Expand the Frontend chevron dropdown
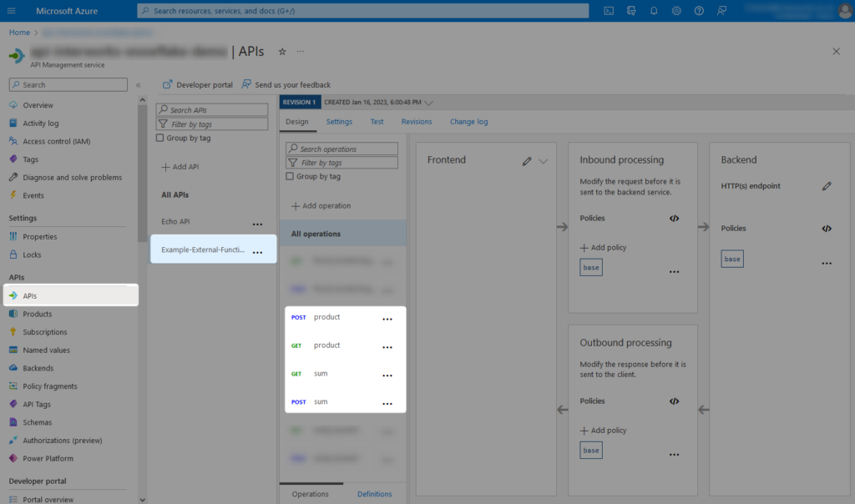855x504 pixels. pos(544,161)
